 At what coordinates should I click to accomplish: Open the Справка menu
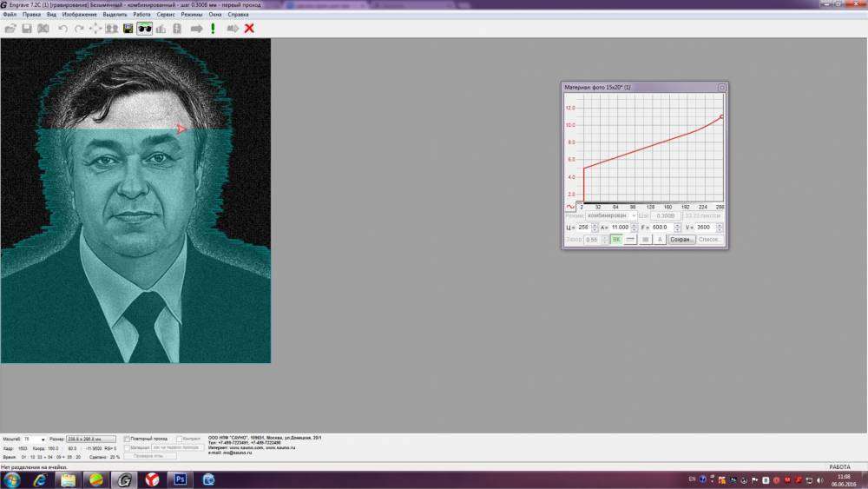[x=238, y=15]
